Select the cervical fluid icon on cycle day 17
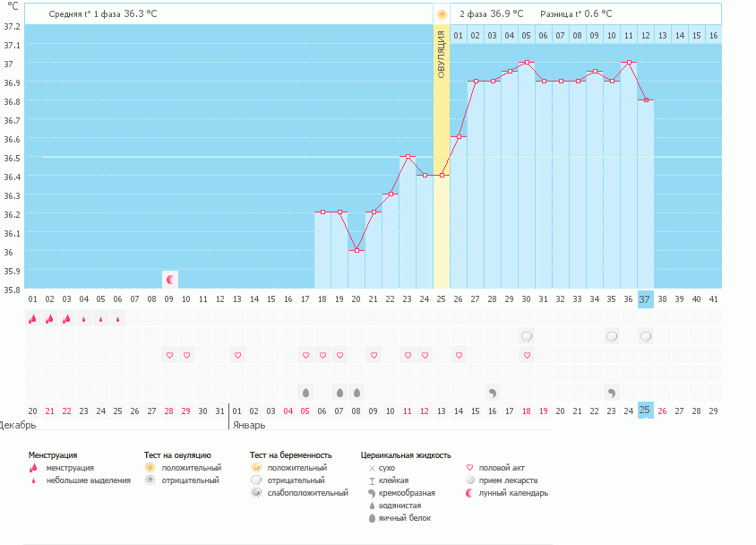756x545 pixels. point(305,393)
